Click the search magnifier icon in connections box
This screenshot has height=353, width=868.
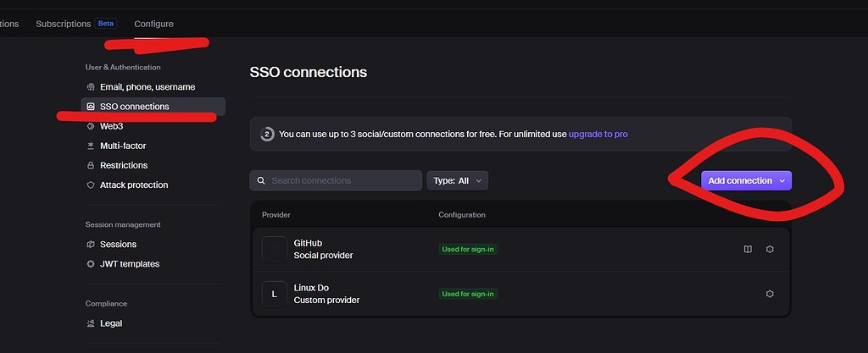(x=261, y=180)
